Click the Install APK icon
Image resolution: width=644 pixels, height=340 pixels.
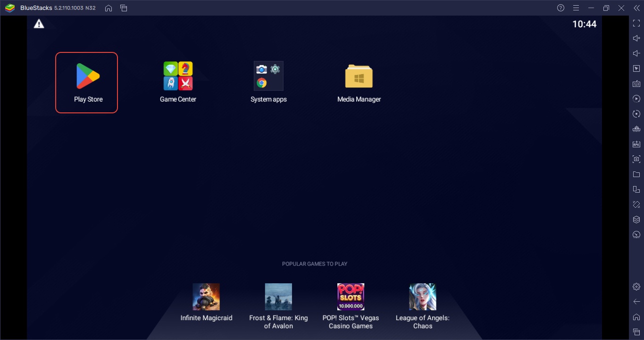[x=636, y=144]
